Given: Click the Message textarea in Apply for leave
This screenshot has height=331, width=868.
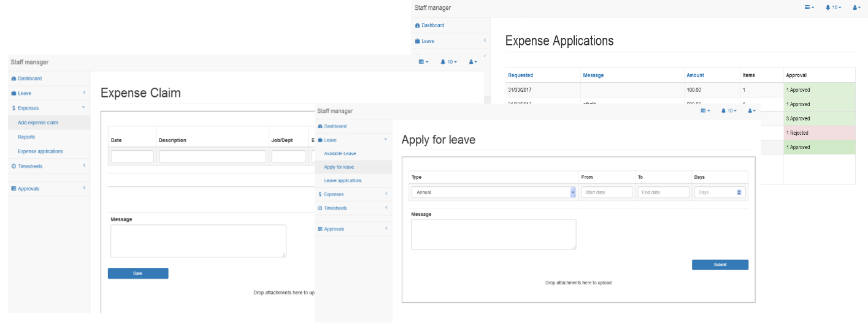Looking at the screenshot, I should (494, 234).
